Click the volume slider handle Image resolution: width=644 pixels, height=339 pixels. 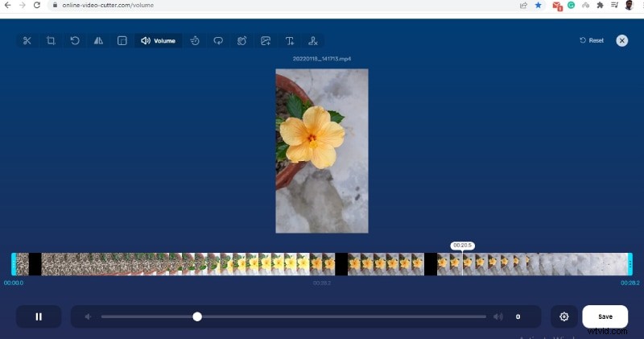[197, 316]
